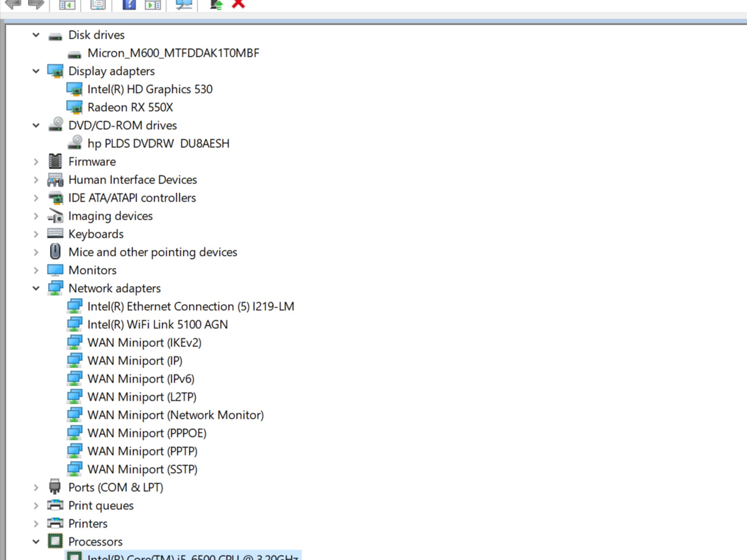Click the blue Help toolbar icon
This screenshot has width=747, height=560.
129,4
